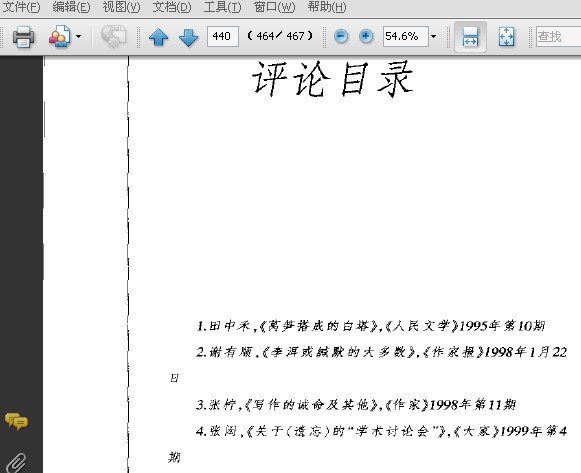Expand the zoom level dropdown arrow
This screenshot has width=581, height=473.
(x=434, y=36)
